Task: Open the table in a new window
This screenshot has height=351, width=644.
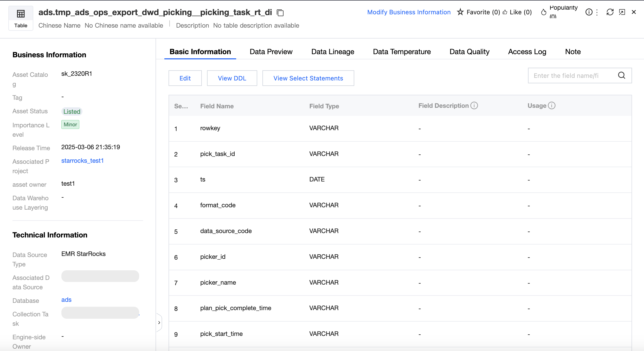Action: click(x=622, y=12)
